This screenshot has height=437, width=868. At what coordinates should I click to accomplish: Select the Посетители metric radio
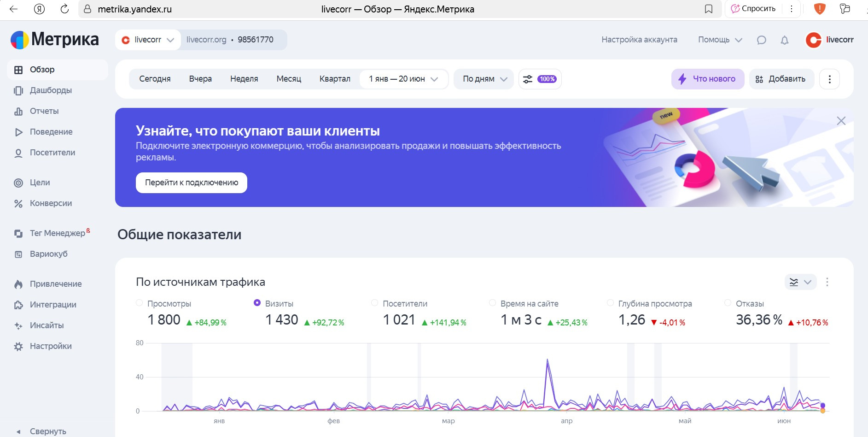click(x=374, y=303)
